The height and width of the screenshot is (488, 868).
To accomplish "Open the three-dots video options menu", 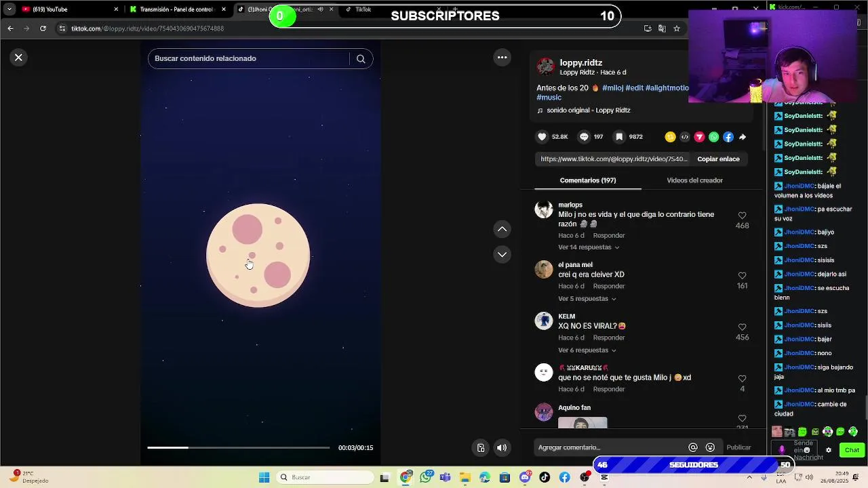I will [502, 58].
